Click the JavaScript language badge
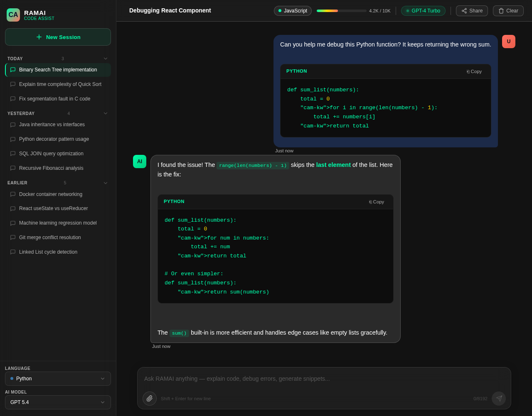The height and width of the screenshot is (416, 532). (293, 11)
